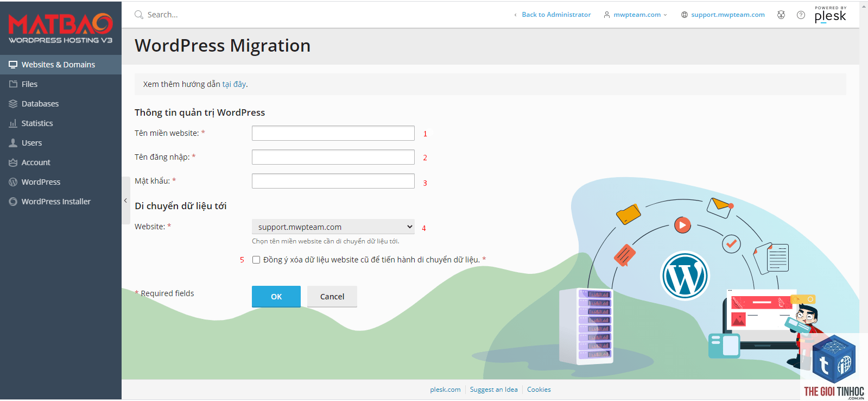The height and width of the screenshot is (401, 868).
Task: Click the Cancel button
Action: click(x=332, y=297)
